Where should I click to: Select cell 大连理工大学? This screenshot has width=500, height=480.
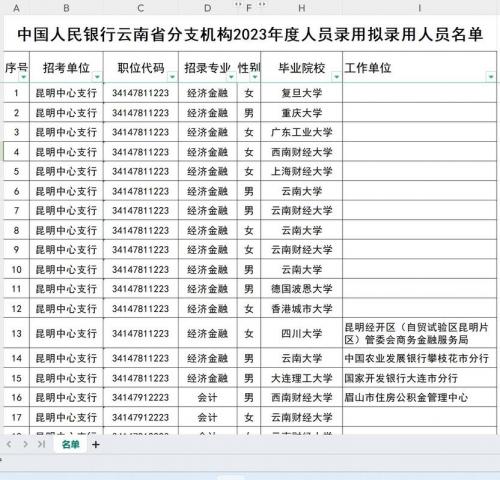[302, 378]
